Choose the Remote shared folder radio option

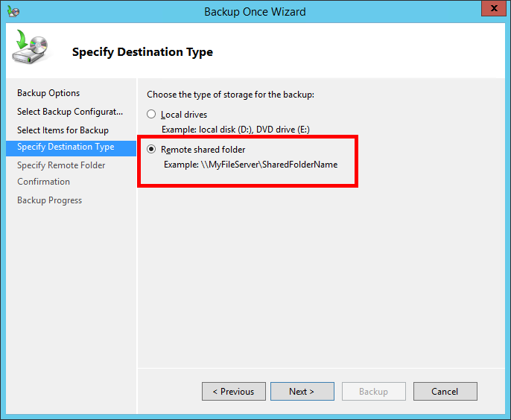(x=152, y=150)
